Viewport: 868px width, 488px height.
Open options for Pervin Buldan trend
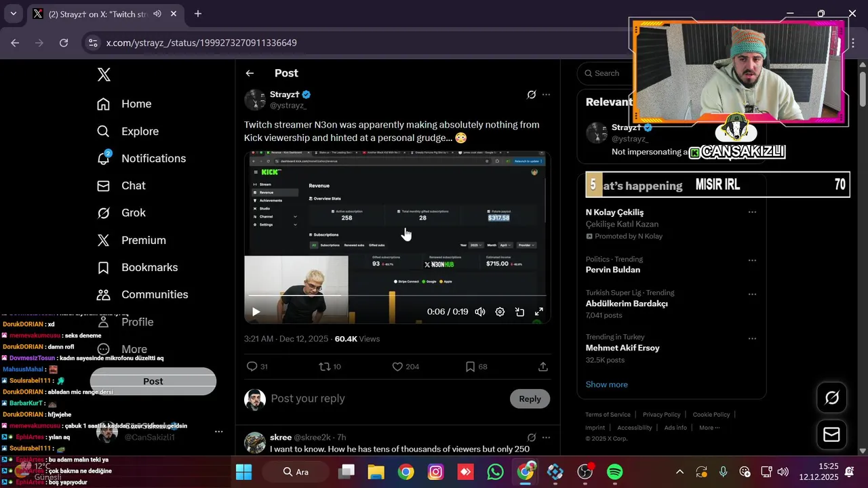pyautogui.click(x=752, y=260)
